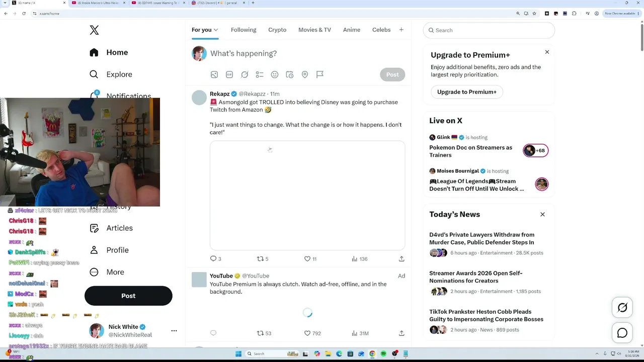
Task: Click the Upgrade to Premium+ button
Action: [x=467, y=92]
